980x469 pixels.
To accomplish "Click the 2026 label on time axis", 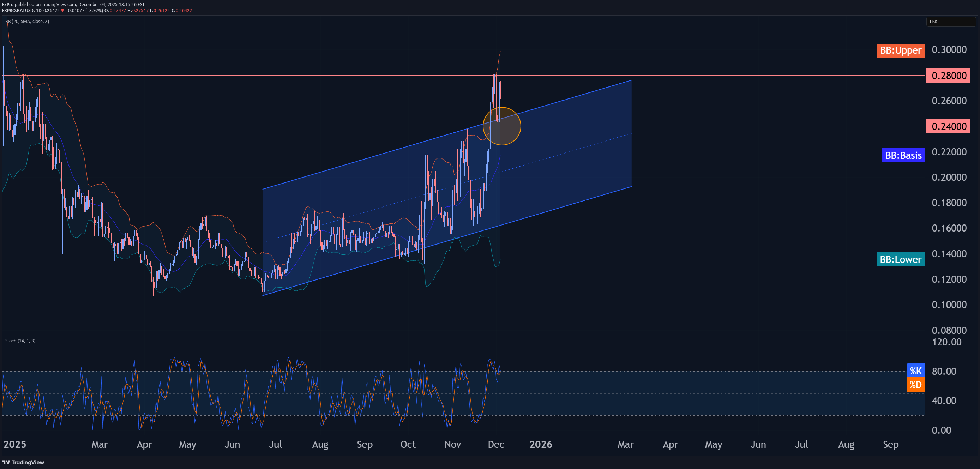I will click(541, 444).
